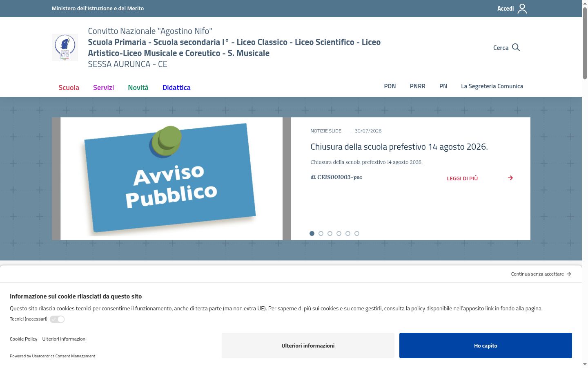Screen dimensions: 588x368
Task: Click the Ho capito cookie button
Action: coord(486,346)
